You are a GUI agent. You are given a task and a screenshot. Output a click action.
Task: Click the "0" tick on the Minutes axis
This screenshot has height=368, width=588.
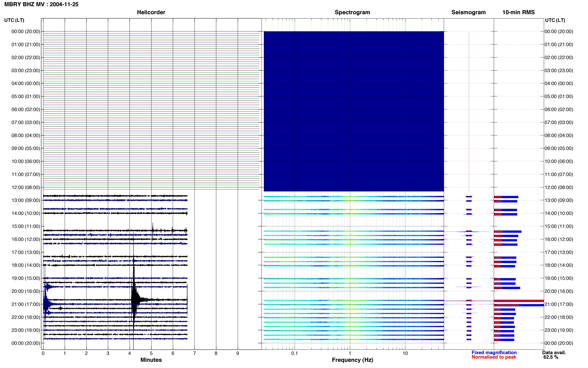tap(43, 353)
